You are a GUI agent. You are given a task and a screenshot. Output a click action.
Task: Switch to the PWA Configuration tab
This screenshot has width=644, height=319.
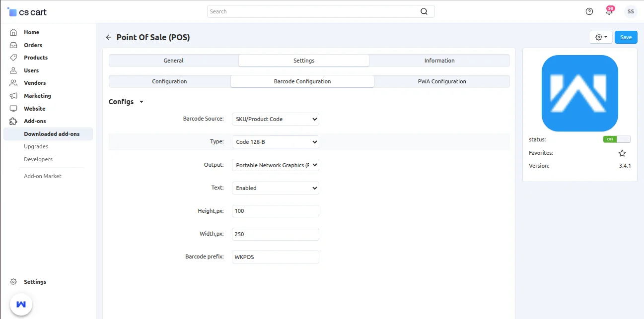[441, 81]
